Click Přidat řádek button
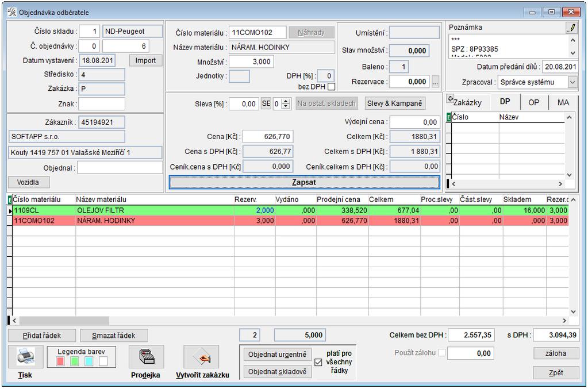Viewport: 588px width, 389px height. tap(41, 336)
